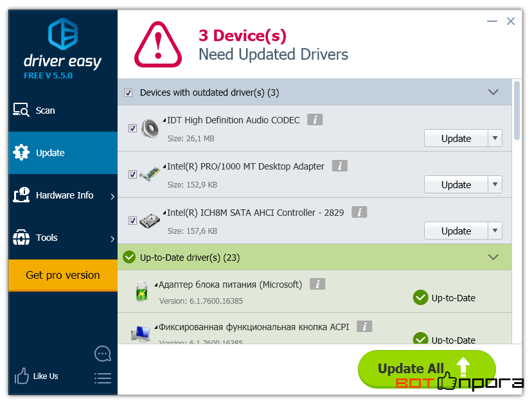Image resolution: width=532 pixels, height=404 pixels.
Task: Click the "Фиксированная функциональная кнопка ACPI" name
Action: click(x=254, y=327)
